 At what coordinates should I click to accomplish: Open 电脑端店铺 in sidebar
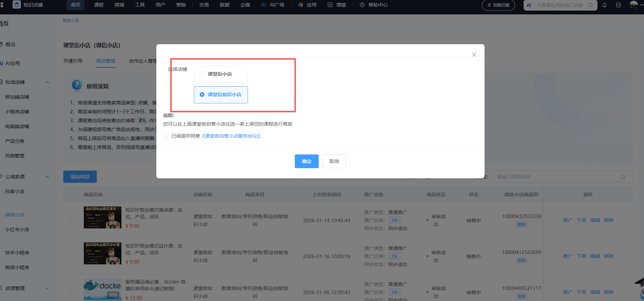pyautogui.click(x=17, y=126)
